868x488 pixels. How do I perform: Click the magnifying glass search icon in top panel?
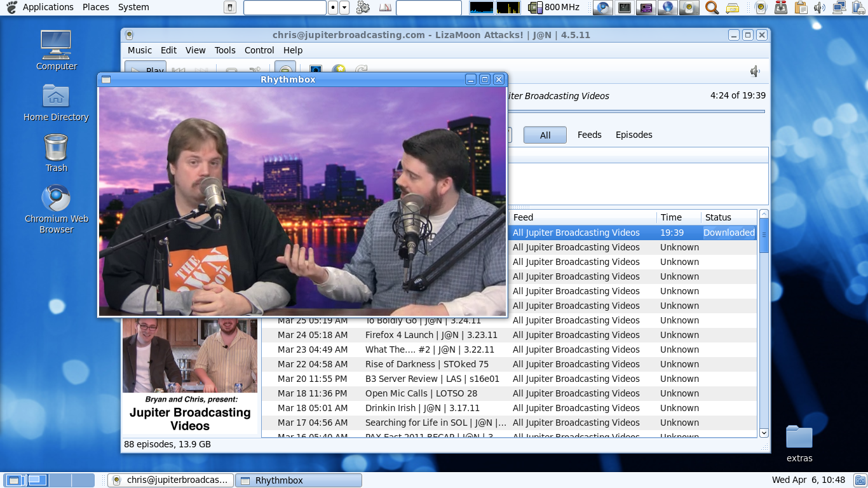712,8
